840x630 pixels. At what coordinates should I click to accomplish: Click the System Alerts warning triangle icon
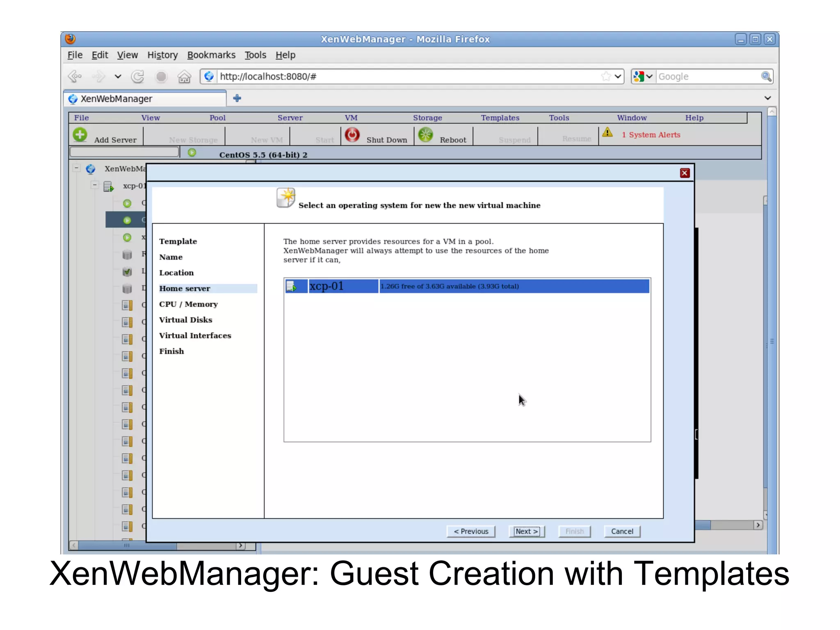tap(607, 132)
